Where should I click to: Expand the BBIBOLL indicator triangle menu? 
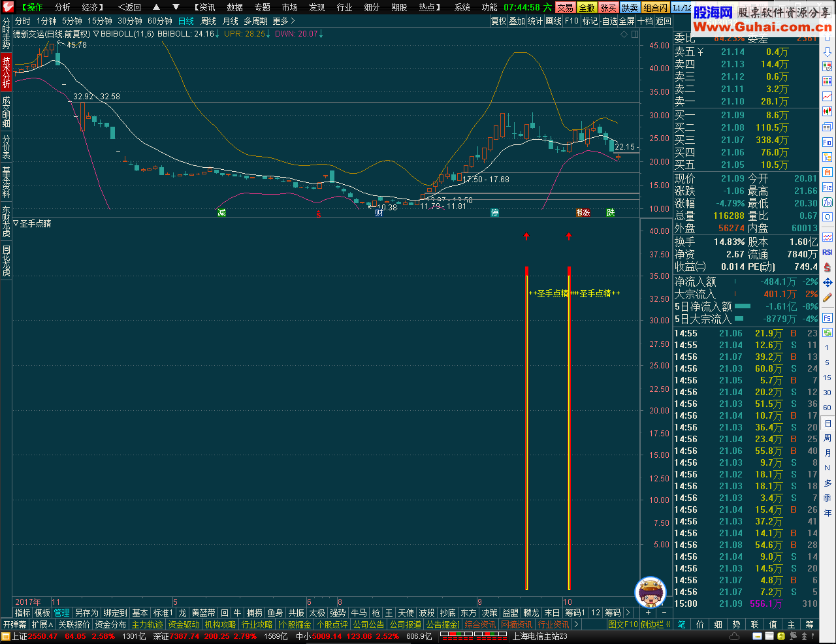point(96,34)
